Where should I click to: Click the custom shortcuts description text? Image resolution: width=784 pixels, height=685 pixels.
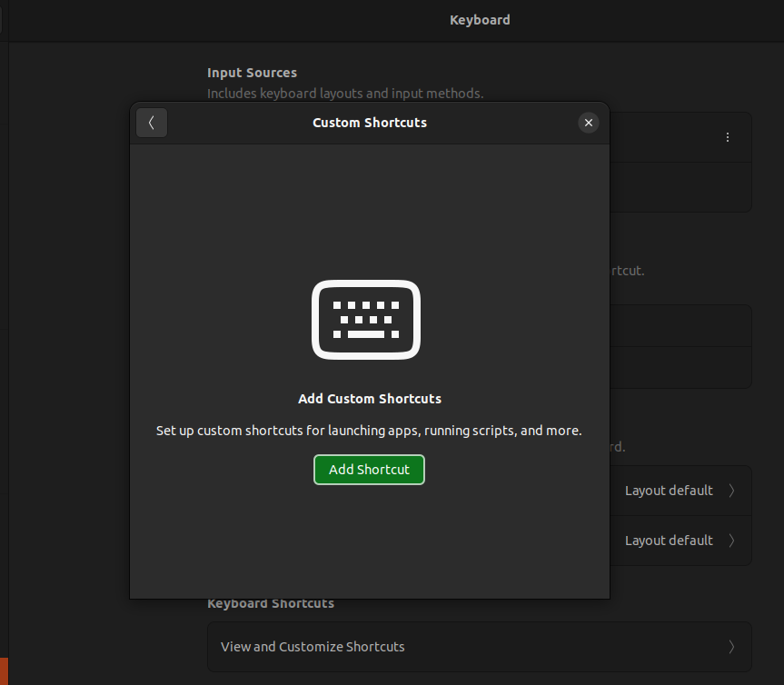tap(369, 431)
